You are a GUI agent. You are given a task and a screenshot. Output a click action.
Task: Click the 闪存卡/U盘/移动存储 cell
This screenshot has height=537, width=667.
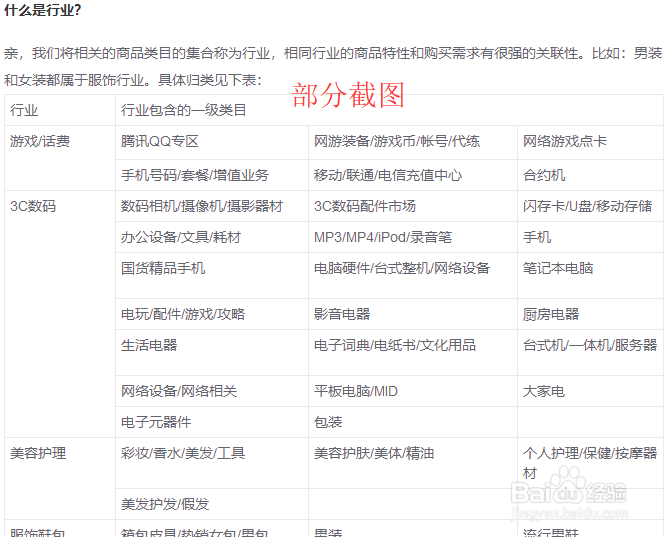(x=590, y=206)
